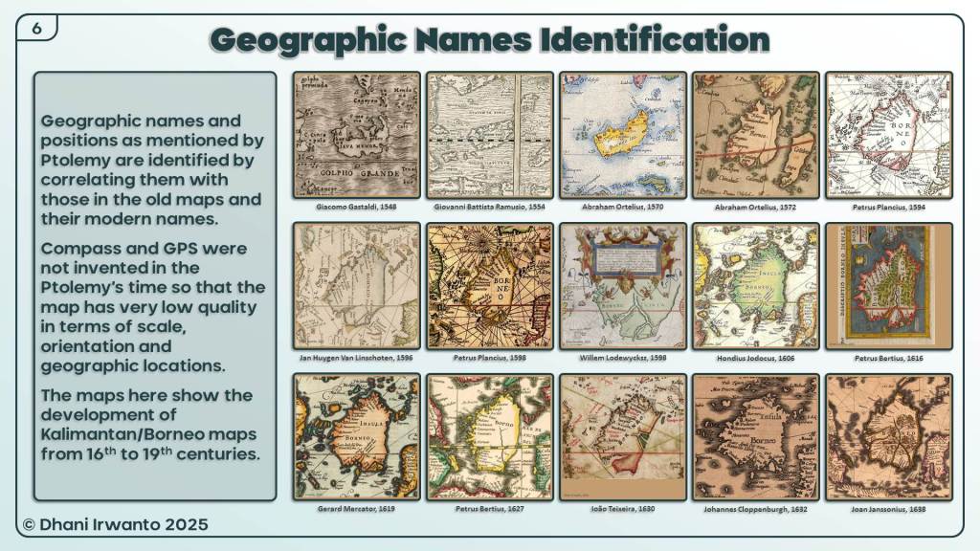Click the Geographic Names Identification title

(489, 39)
